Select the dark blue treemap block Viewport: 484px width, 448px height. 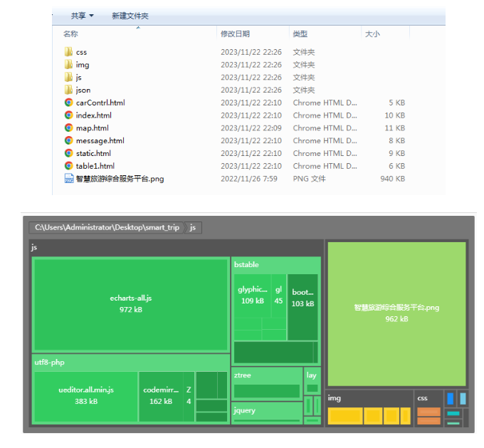[x=451, y=399]
